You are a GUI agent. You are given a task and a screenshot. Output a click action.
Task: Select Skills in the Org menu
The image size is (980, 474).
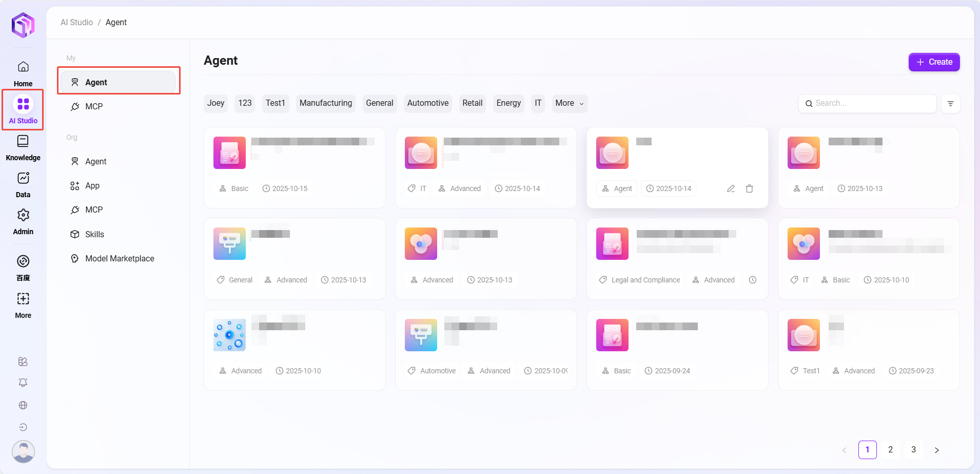tap(94, 234)
